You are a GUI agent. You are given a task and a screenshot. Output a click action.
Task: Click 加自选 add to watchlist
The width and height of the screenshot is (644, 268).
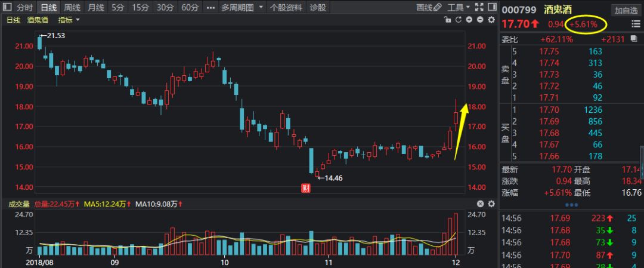coord(626,11)
